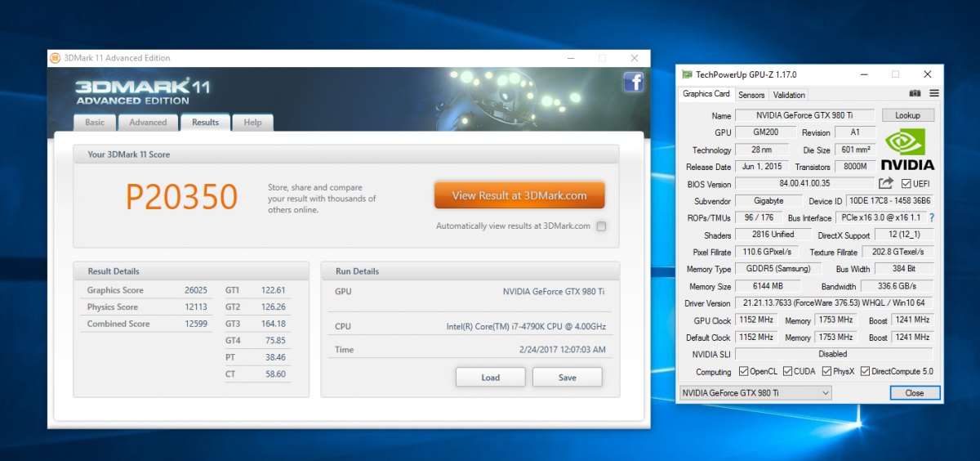Toggle the UEFI checkbox
This screenshot has height=461, width=980.
point(905,184)
